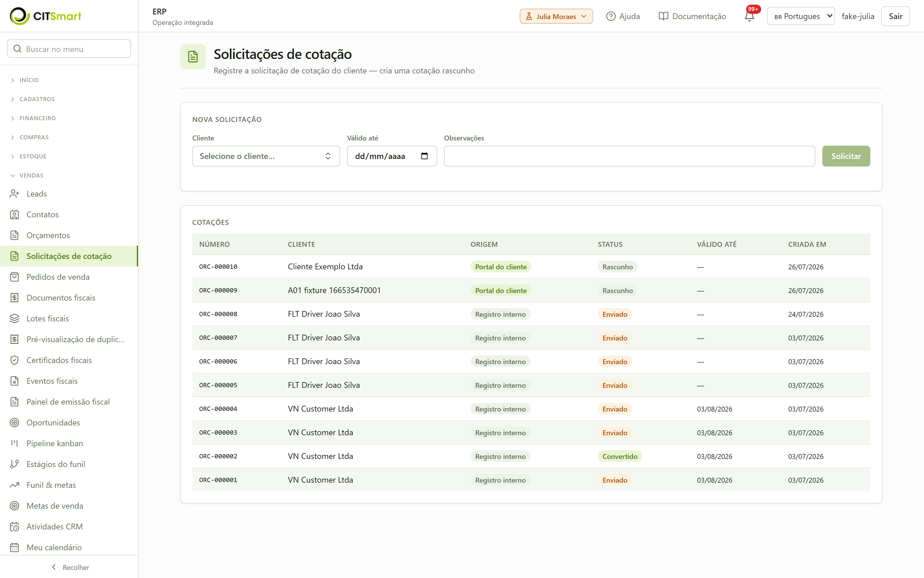924x578 pixels.
Task: Click the Atividades CRM calendar-clock icon
Action: [x=14, y=527]
